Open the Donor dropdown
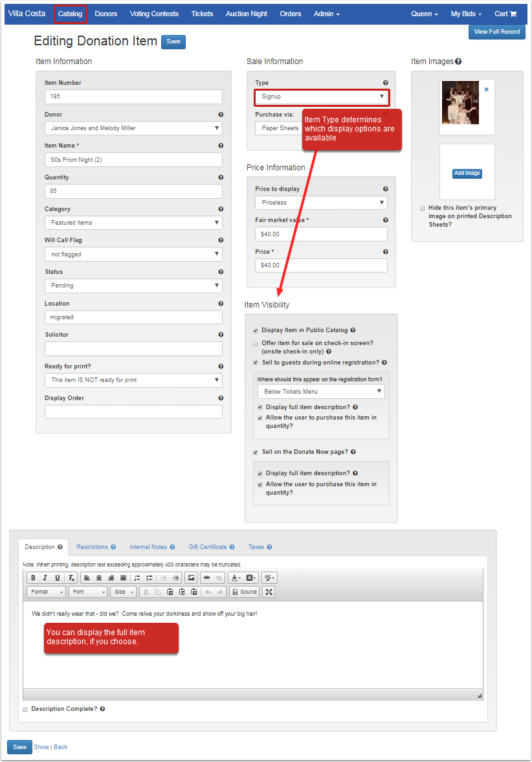 click(x=133, y=128)
